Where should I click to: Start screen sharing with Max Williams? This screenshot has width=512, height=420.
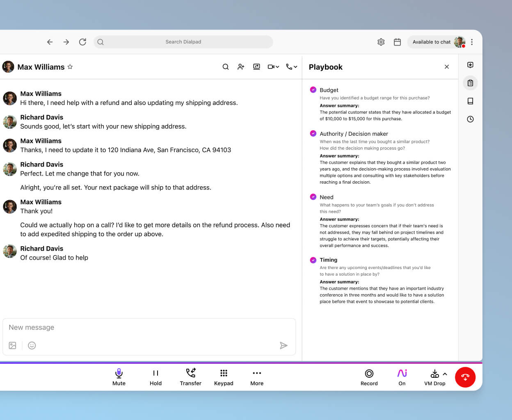click(256, 66)
